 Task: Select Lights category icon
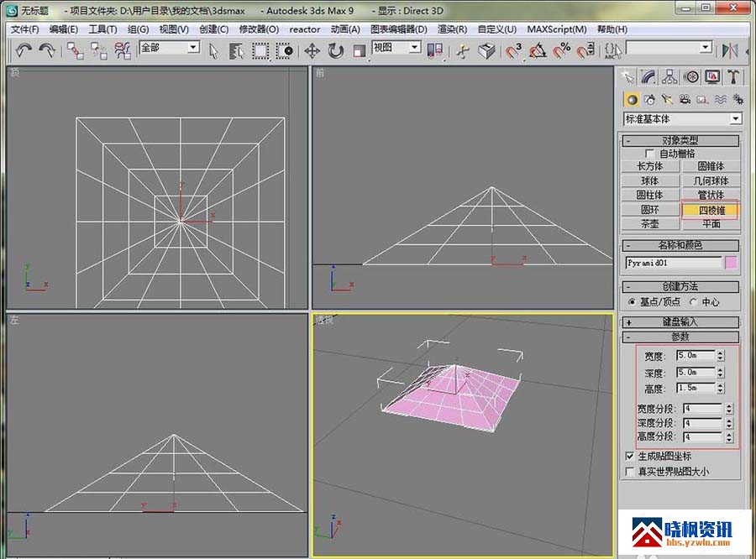(x=667, y=100)
